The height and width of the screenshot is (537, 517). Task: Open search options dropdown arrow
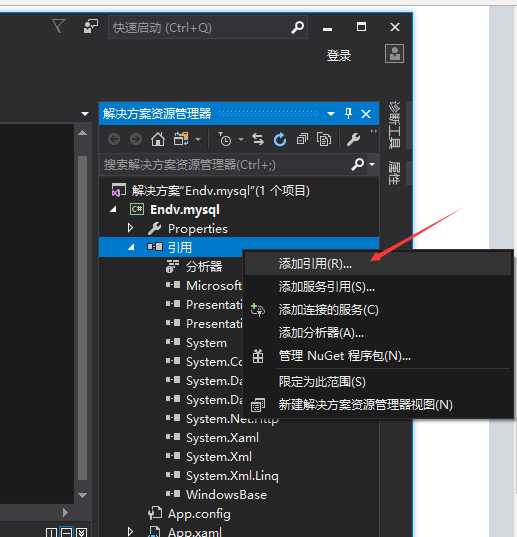[372, 165]
